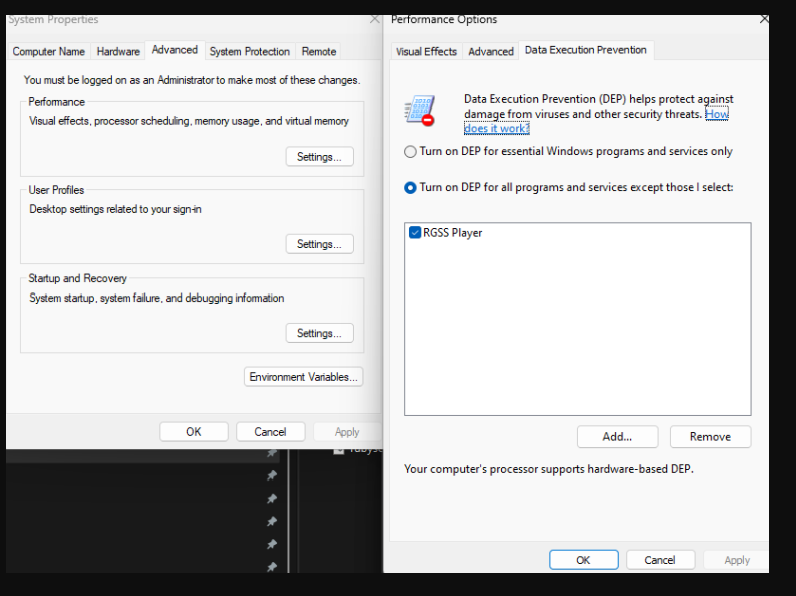Open Environment Variables dialog
The width and height of the screenshot is (796, 596).
(303, 377)
